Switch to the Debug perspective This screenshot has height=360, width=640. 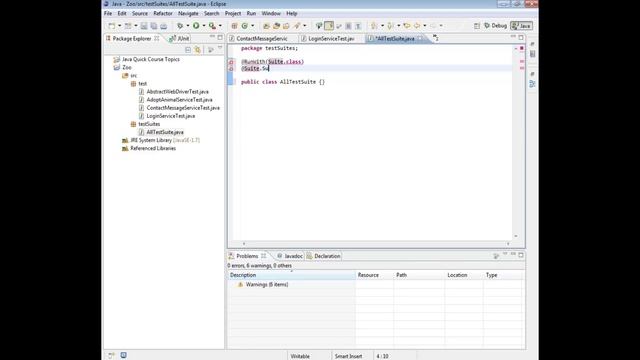495,26
